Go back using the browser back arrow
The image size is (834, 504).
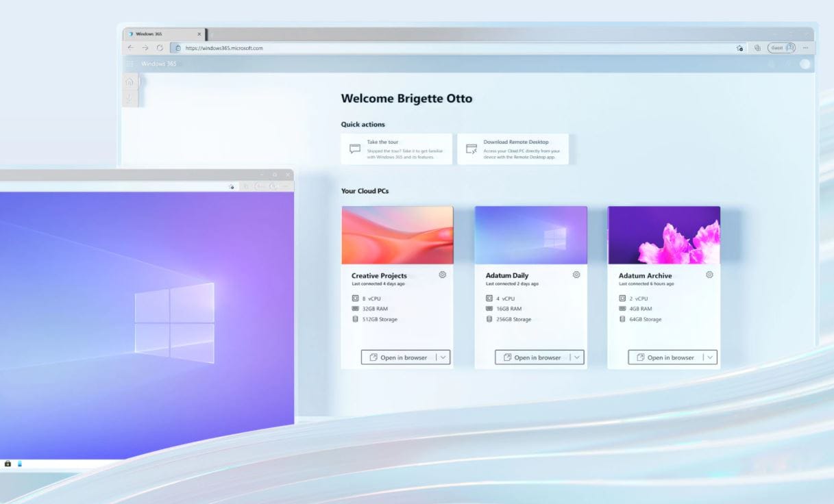[x=131, y=48]
